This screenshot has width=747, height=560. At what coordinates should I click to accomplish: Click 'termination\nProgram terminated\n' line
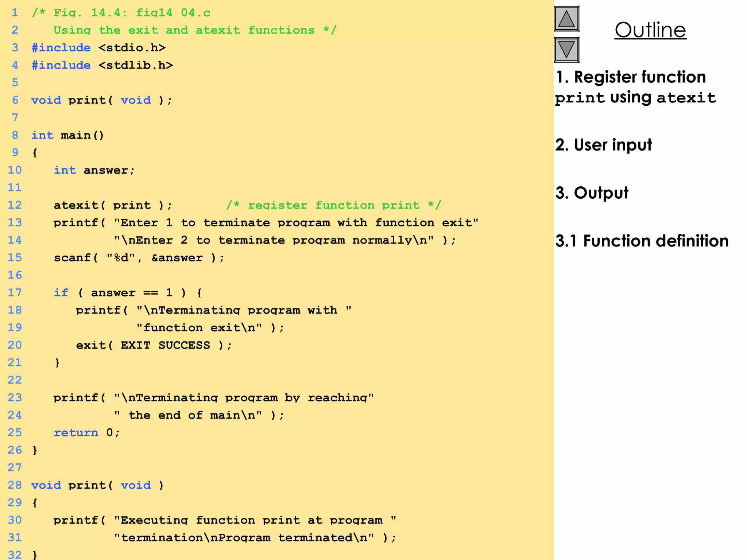255,538
